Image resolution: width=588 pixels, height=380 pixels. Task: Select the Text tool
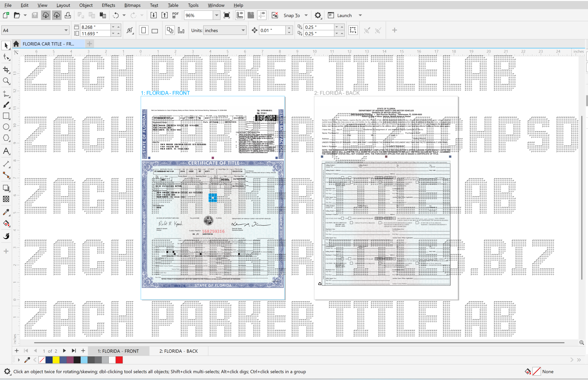[6, 151]
